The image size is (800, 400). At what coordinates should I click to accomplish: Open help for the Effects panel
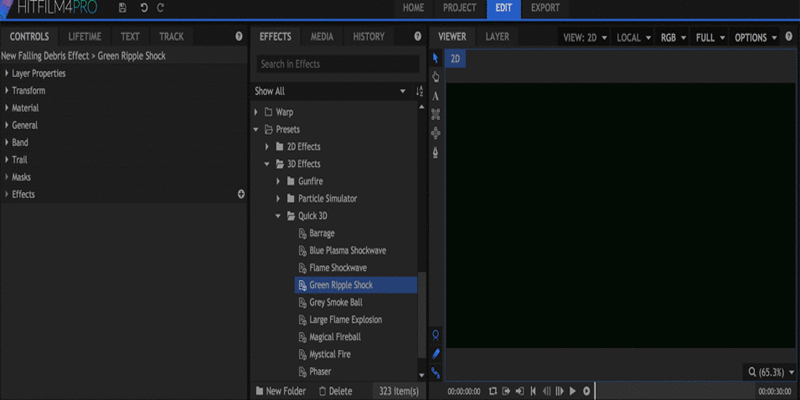click(418, 36)
